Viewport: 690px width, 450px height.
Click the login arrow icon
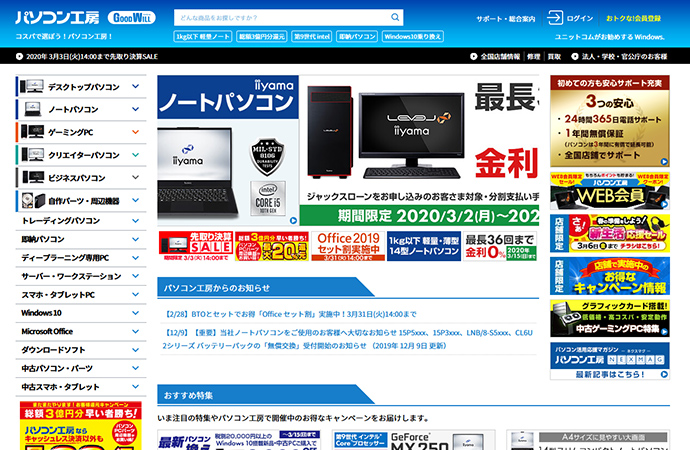coord(554,18)
